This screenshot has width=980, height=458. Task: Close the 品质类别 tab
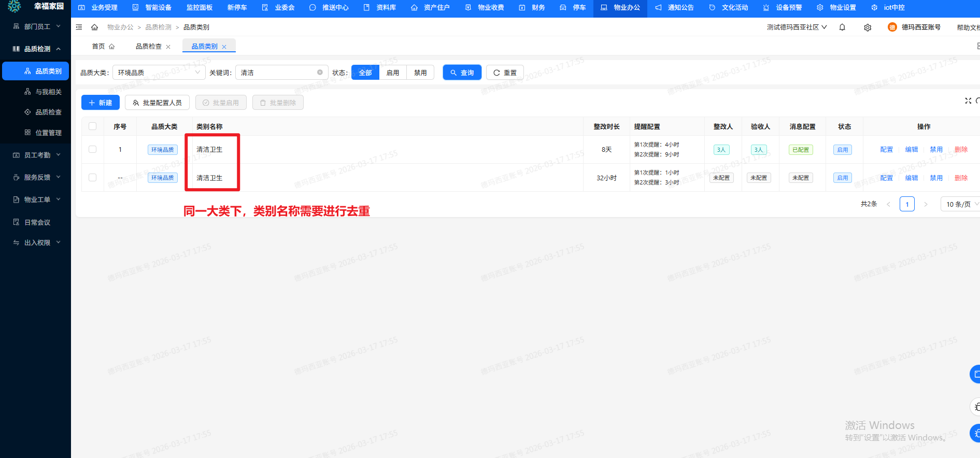tap(224, 47)
